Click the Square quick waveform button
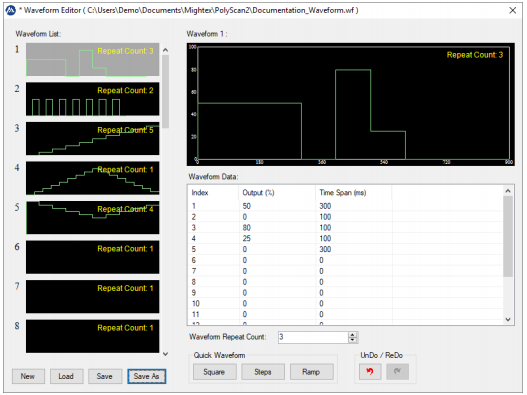The image size is (527, 395). click(x=214, y=372)
